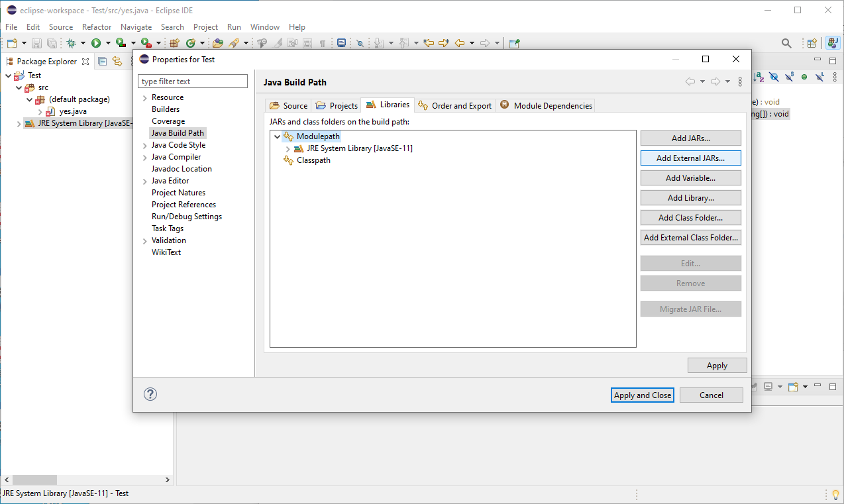Click Collapse All in Package Explorer
The image size is (844, 504).
point(103,61)
